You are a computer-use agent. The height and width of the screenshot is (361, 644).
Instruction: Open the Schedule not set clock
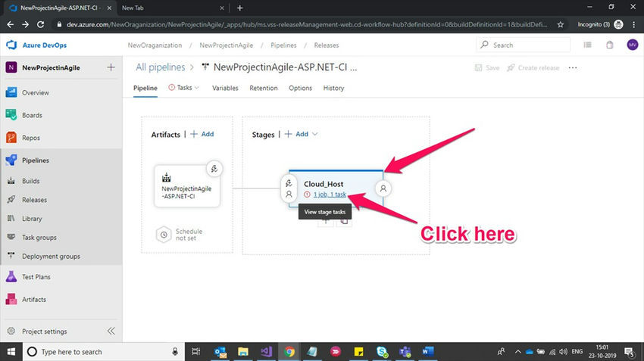[x=164, y=235]
